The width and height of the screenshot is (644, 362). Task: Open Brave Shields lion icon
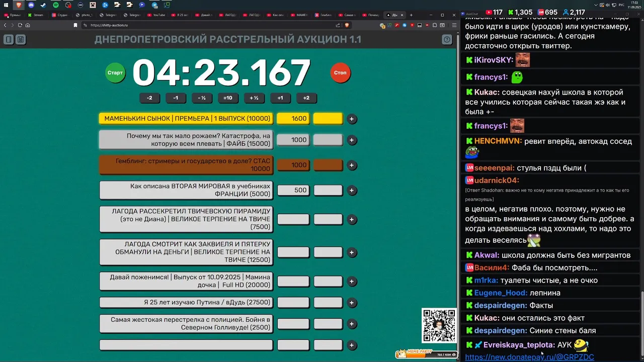347,25
